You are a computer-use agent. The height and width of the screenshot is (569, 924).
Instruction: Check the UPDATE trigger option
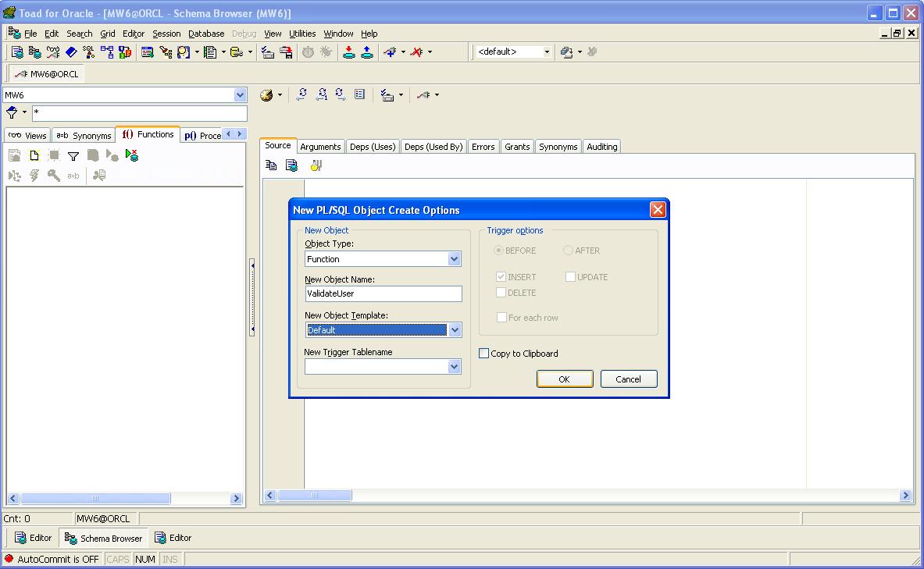click(570, 276)
